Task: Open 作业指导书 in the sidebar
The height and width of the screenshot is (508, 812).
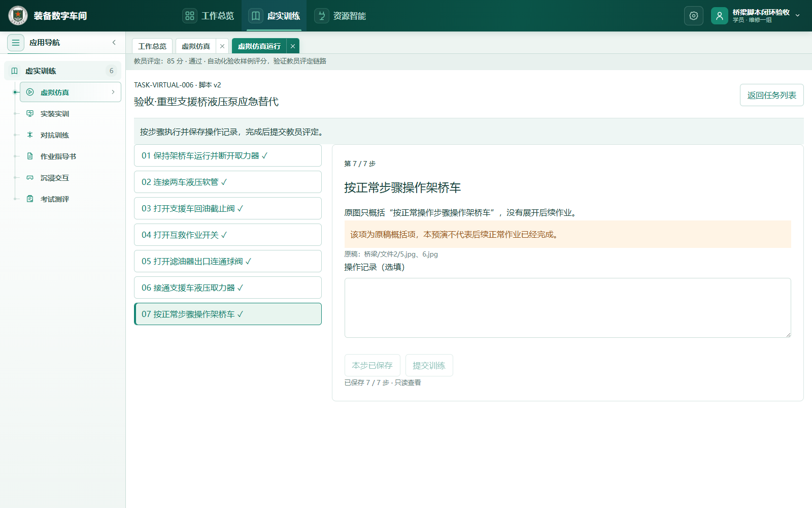Action: coord(70,156)
